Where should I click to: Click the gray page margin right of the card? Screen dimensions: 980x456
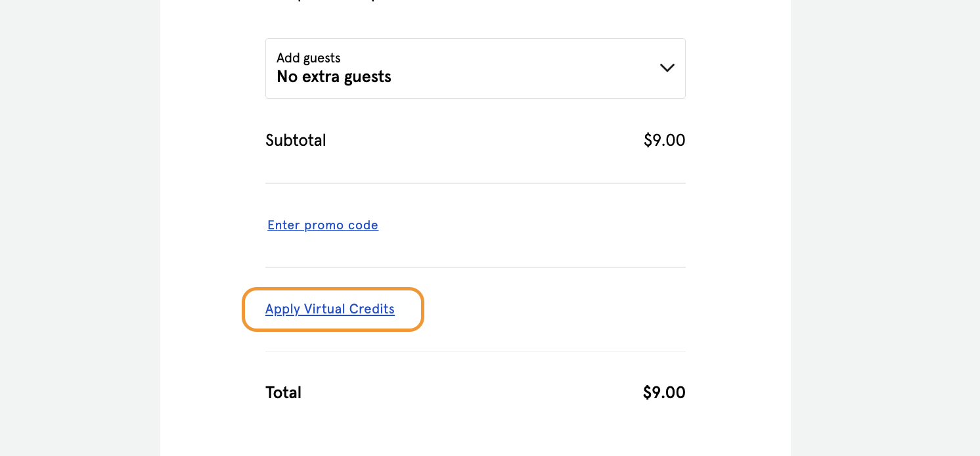pyautogui.click(x=887, y=230)
